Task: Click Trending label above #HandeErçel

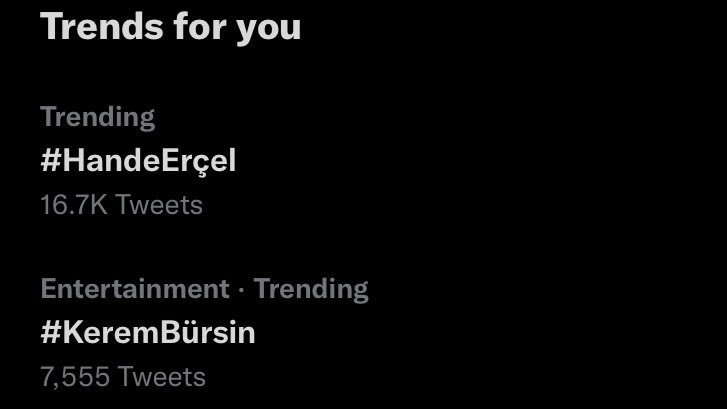Action: coord(97,117)
